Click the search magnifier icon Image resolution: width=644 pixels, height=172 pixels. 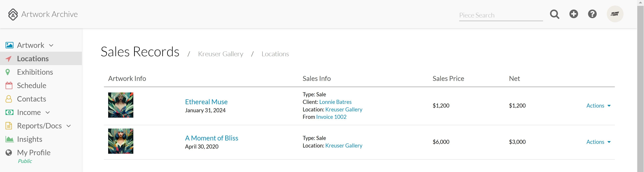point(554,14)
